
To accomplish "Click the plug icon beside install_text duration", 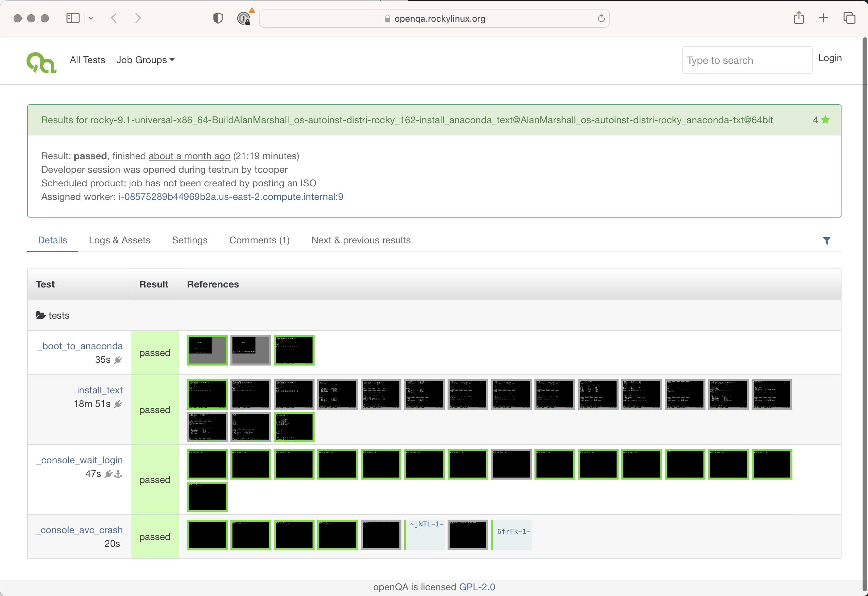I will pos(118,404).
